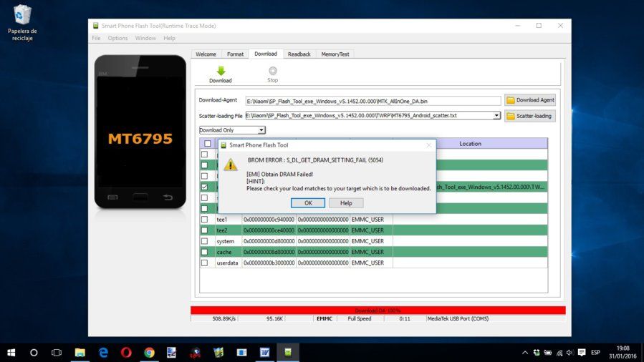Click the Full Speed status entry
Image resolution: width=644 pixels, height=362 pixels.
(360, 318)
